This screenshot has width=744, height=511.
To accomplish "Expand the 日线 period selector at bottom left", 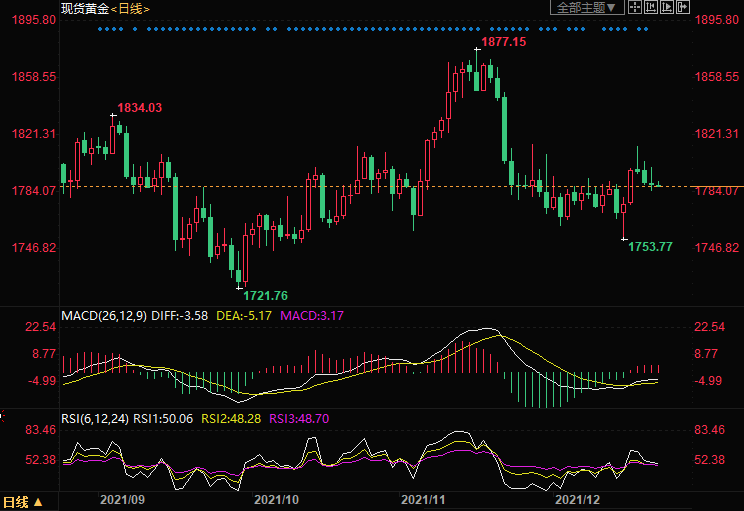I will click(x=22, y=502).
